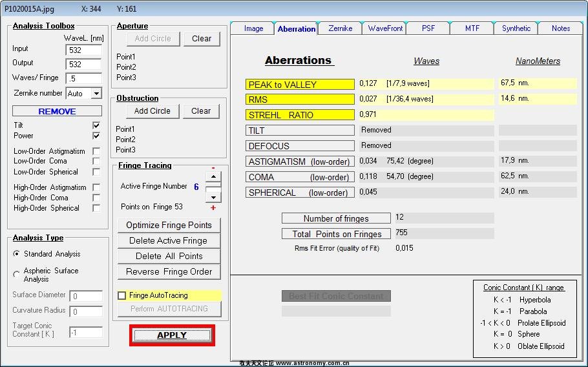Decrease active fringe number with down arrow
The width and height of the screenshot is (588, 367).
213,196
